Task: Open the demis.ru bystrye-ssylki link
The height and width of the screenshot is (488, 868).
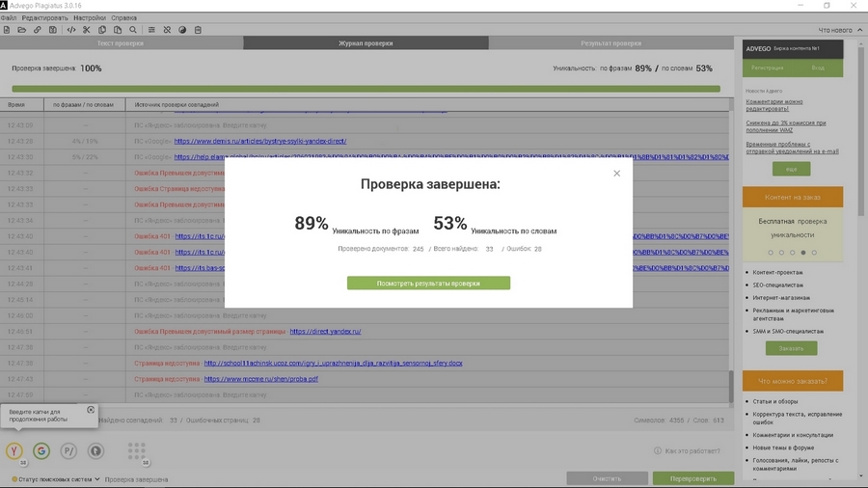Action: [260, 141]
